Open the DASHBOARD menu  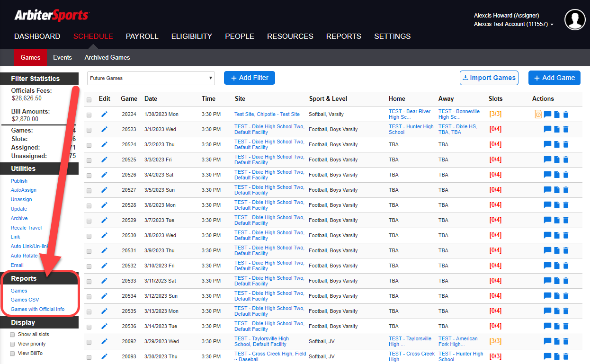pyautogui.click(x=37, y=36)
